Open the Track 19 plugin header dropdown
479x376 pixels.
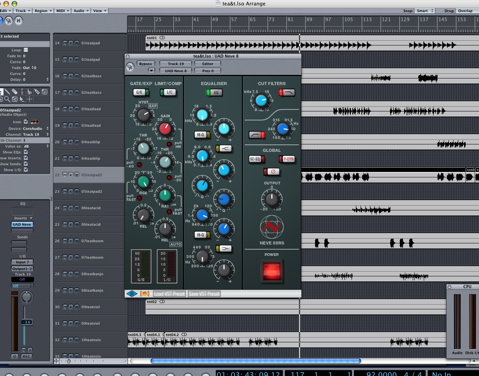(176, 63)
